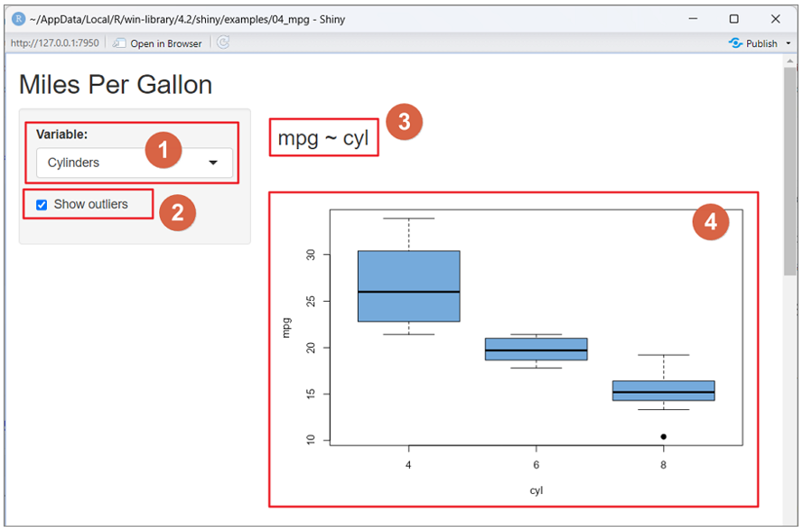This screenshot has width=803, height=532.
Task: Minimize the Shiny viewer window
Action: (693, 19)
